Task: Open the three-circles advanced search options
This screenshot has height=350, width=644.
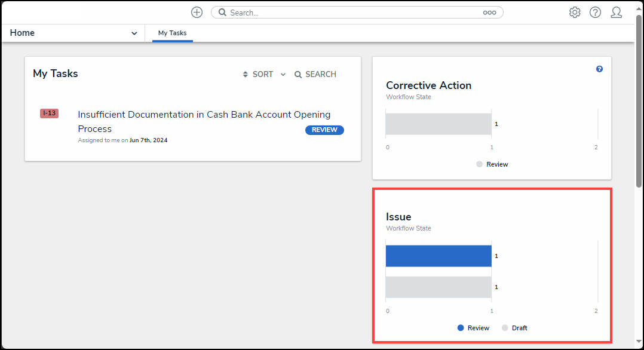Action: 489,13
